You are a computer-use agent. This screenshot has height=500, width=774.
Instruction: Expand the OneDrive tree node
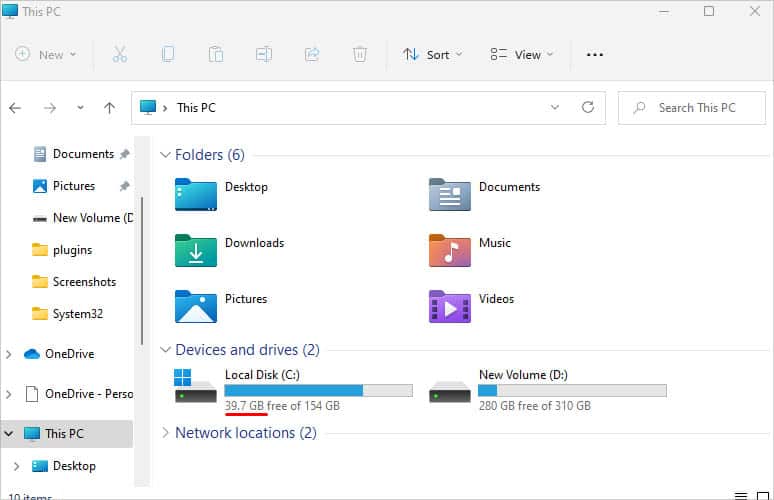click(8, 354)
